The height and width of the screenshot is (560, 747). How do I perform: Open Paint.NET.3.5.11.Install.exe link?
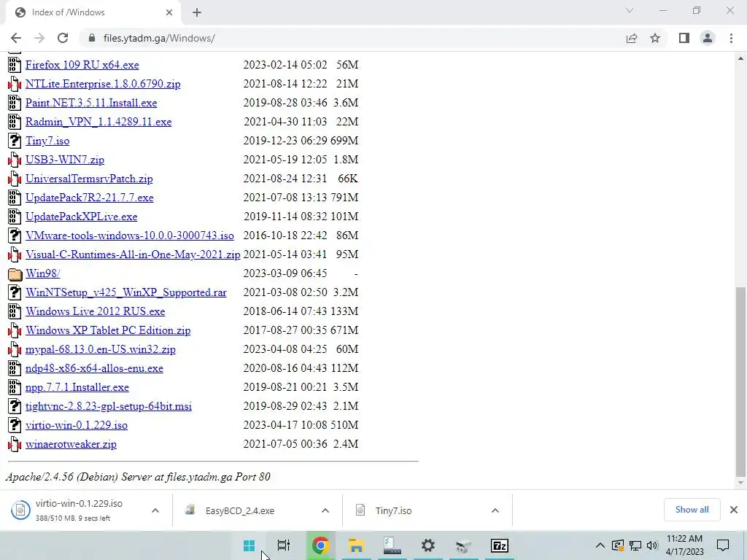coord(91,103)
